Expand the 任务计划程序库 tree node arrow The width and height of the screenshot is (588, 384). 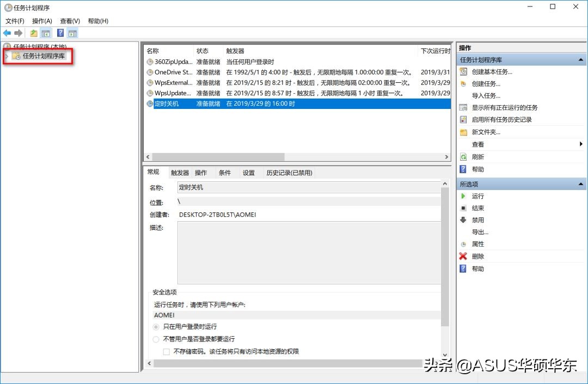pos(7,56)
